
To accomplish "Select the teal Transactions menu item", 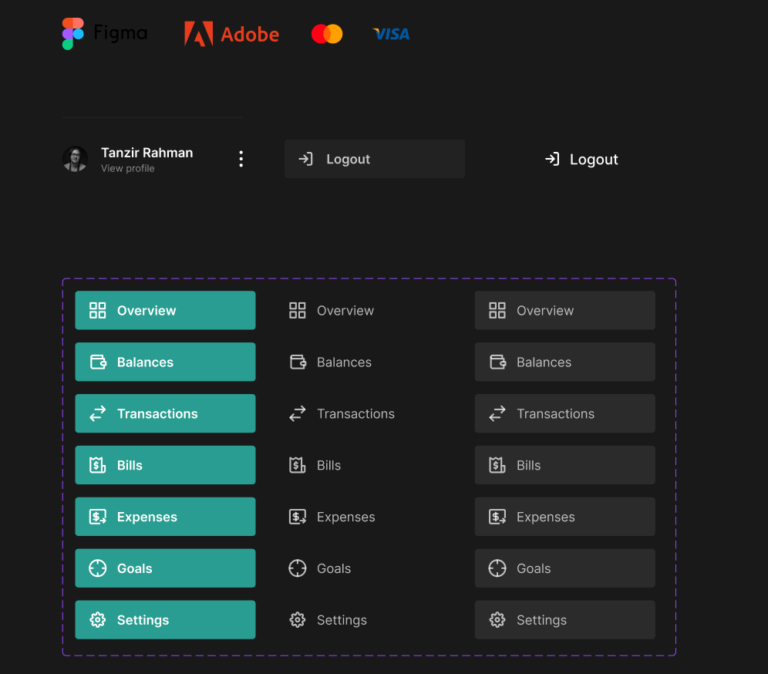I will coord(165,413).
